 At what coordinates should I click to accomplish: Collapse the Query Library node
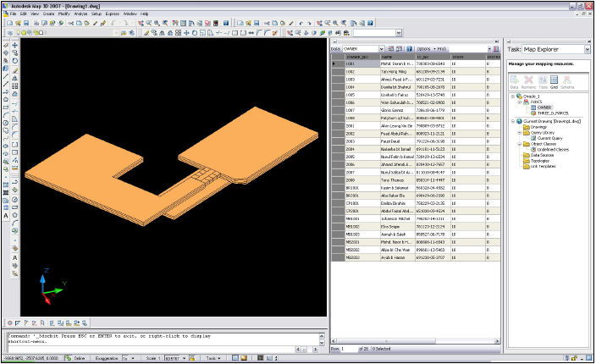pos(519,133)
